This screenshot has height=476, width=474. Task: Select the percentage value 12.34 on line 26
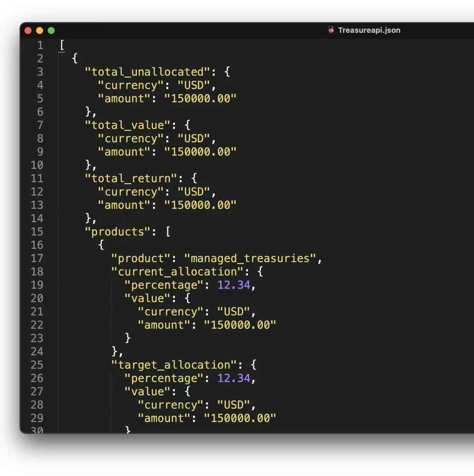click(233, 378)
